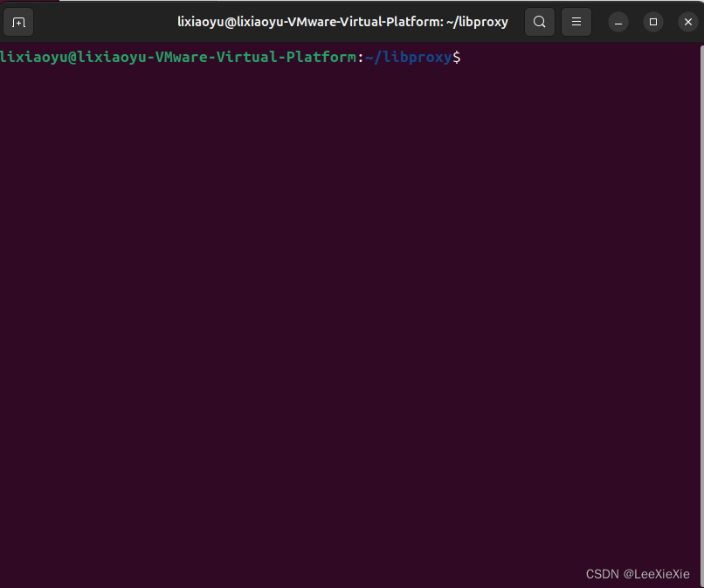Open the hamburger main menu
The height and width of the screenshot is (588, 704).
[x=576, y=22]
